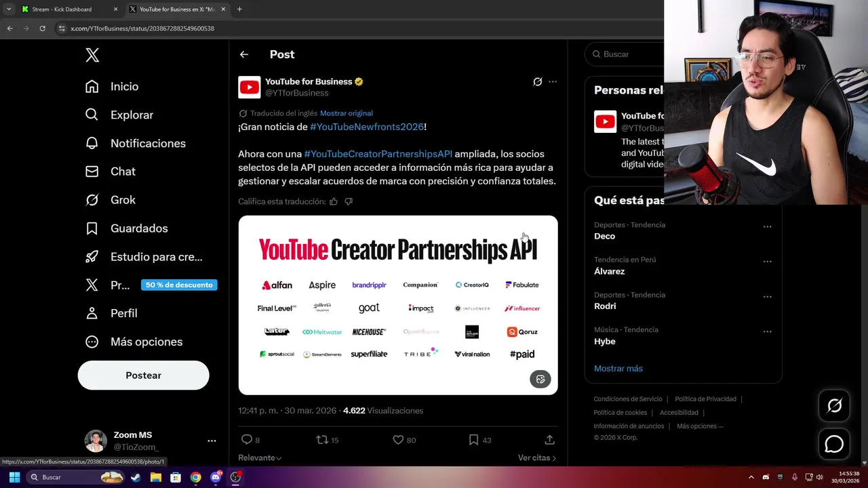Go back with the Post arrow
Screen dimensions: 868x488
click(x=244, y=54)
